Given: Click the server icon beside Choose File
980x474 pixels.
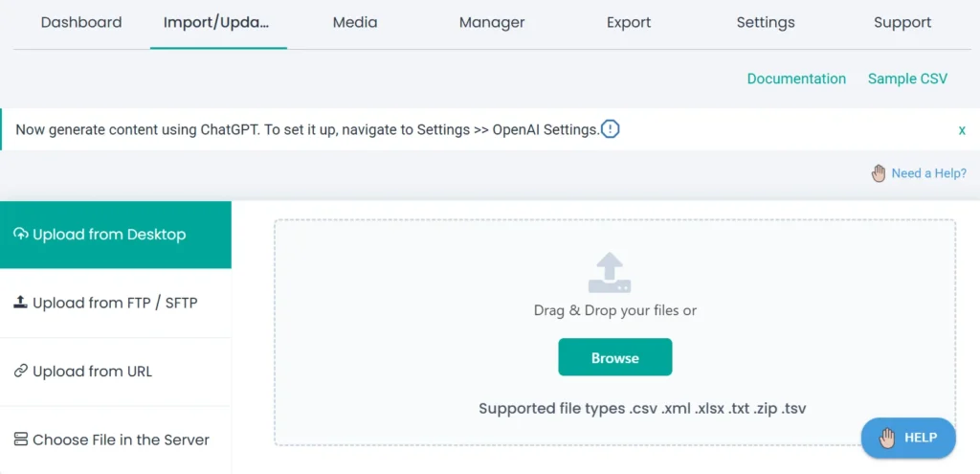Looking at the screenshot, I should point(20,440).
